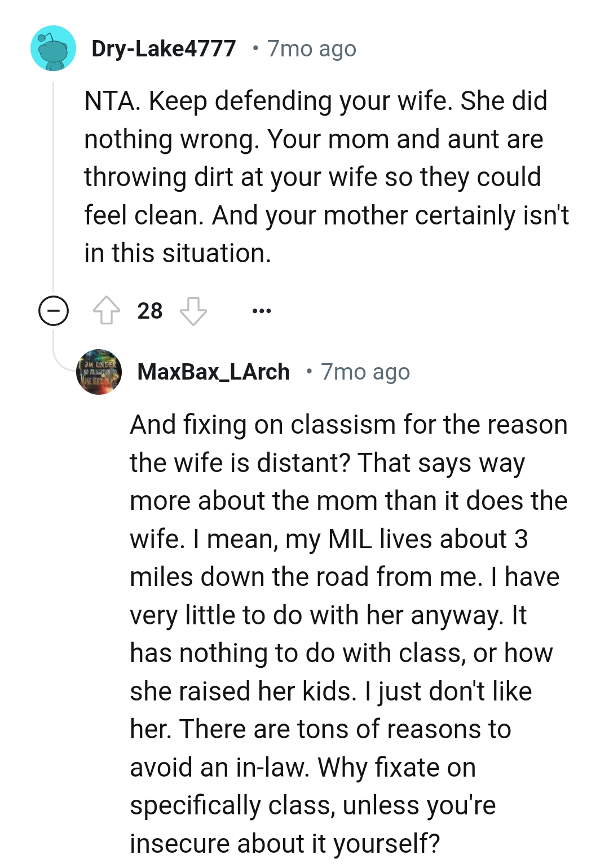Click the vote count showing 28
Screen dimensions: 609x868
coord(149,310)
